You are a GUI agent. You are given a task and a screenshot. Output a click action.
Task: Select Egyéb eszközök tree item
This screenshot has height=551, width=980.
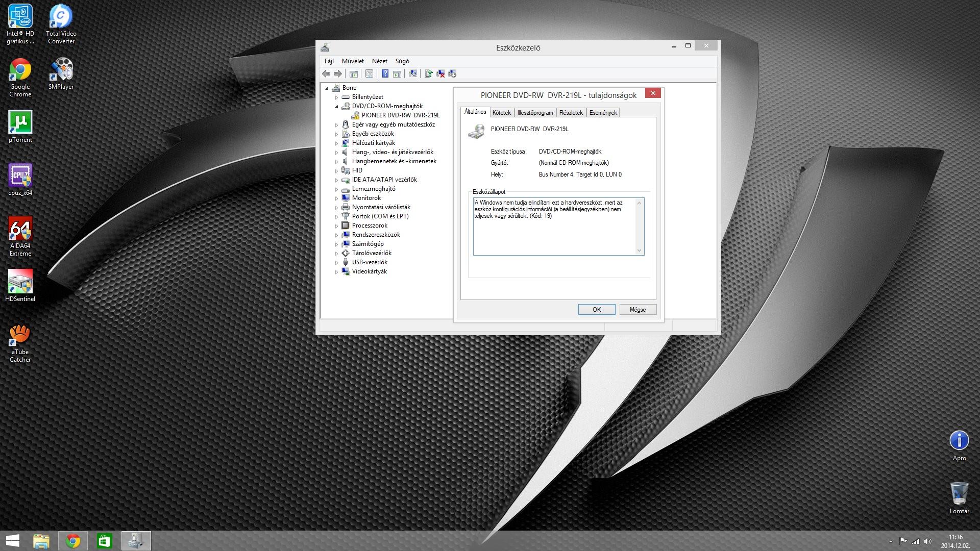[x=373, y=134]
